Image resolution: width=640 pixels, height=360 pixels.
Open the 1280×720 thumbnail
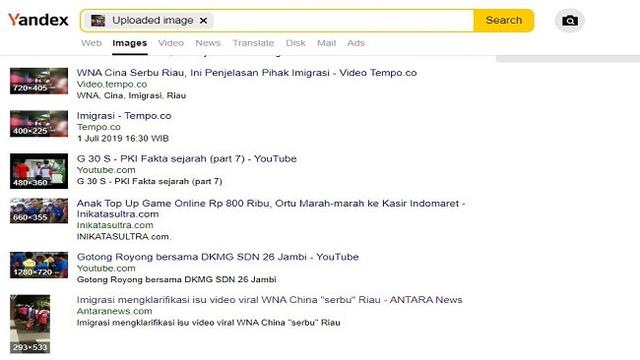pos(39,265)
